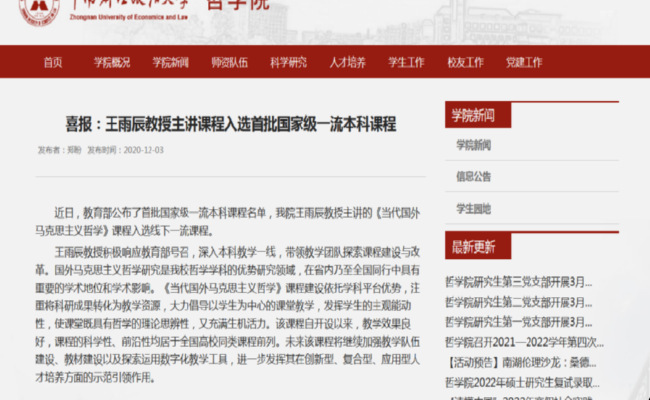
Task: Open the 哲学院研究生第一党支部 news link
Action: coord(518,322)
